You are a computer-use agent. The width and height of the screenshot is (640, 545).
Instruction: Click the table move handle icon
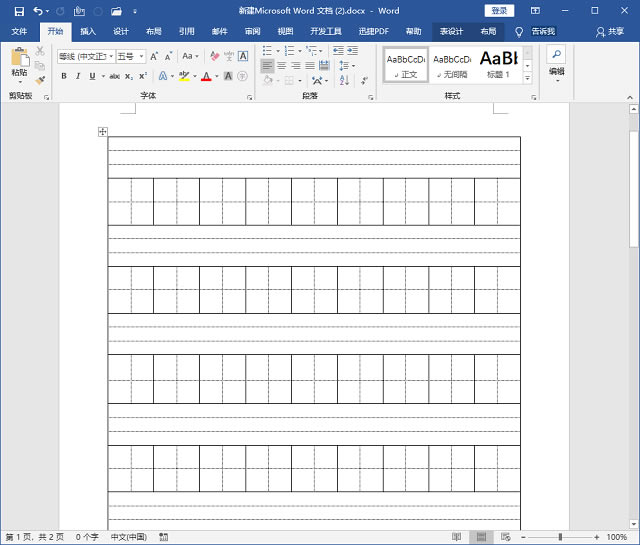(102, 132)
